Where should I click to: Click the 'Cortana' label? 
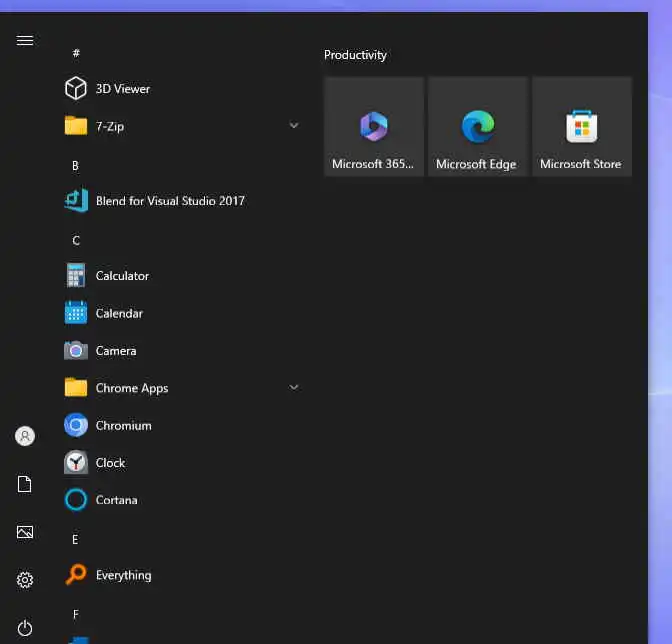point(117,500)
